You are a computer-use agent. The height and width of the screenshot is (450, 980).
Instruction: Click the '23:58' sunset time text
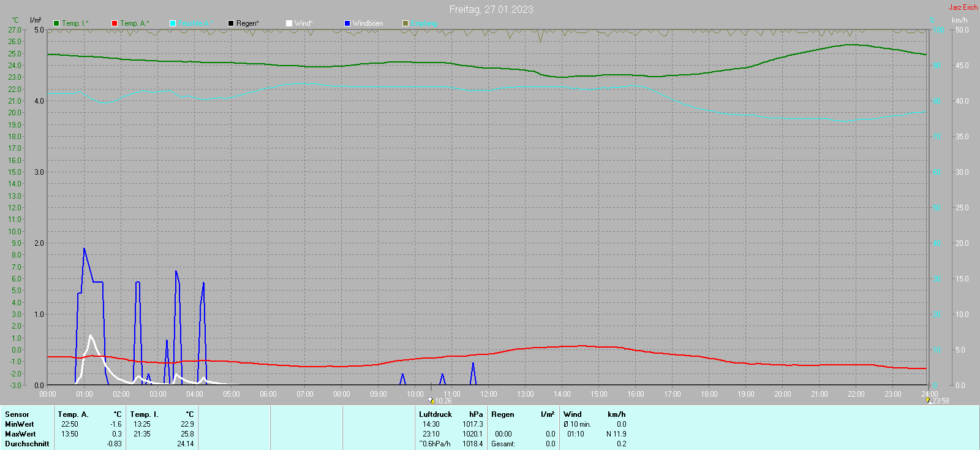941,401
